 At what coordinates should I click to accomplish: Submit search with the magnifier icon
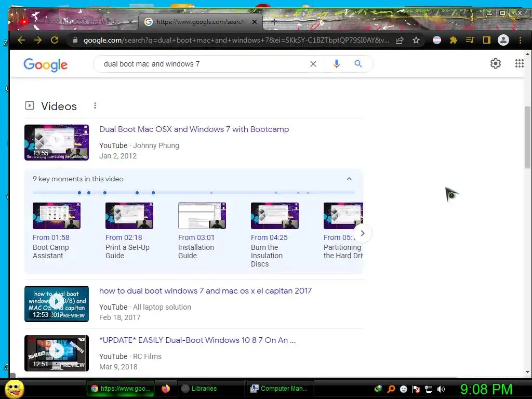point(358,64)
